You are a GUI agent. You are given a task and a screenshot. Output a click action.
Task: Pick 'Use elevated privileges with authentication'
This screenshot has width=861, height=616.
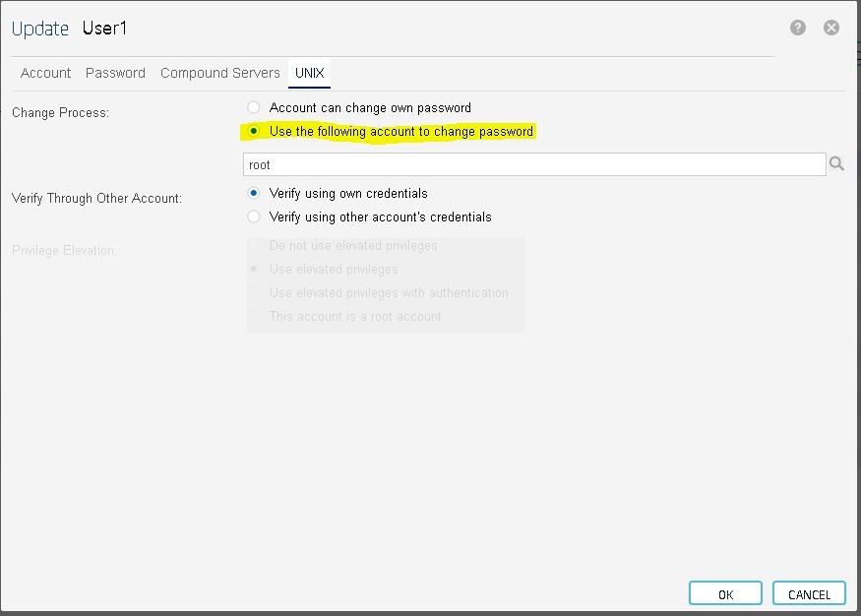[x=255, y=292]
